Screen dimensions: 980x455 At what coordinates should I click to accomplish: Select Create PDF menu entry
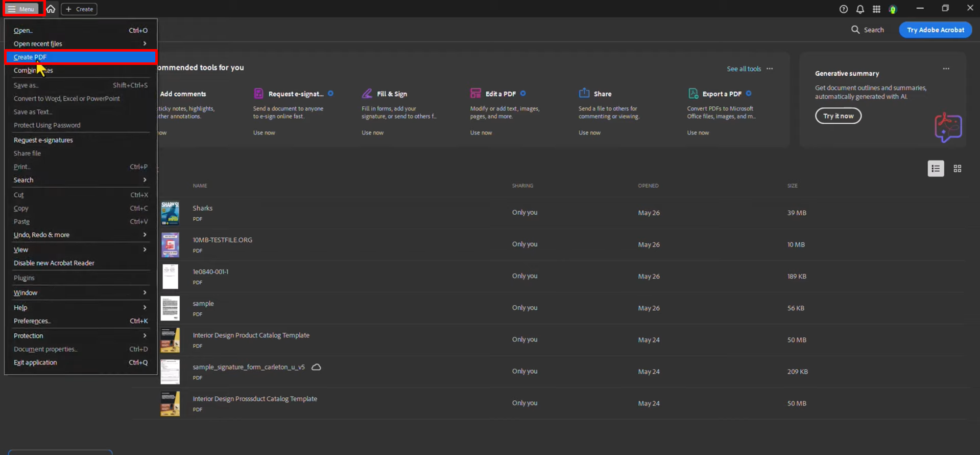click(x=80, y=57)
